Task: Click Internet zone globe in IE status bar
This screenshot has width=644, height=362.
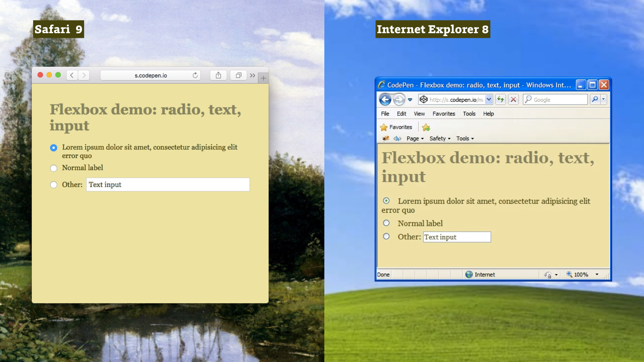Action: pos(469,275)
